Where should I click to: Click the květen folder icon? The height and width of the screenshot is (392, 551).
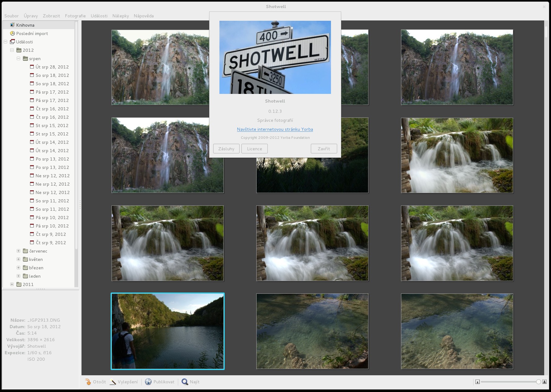coord(25,259)
